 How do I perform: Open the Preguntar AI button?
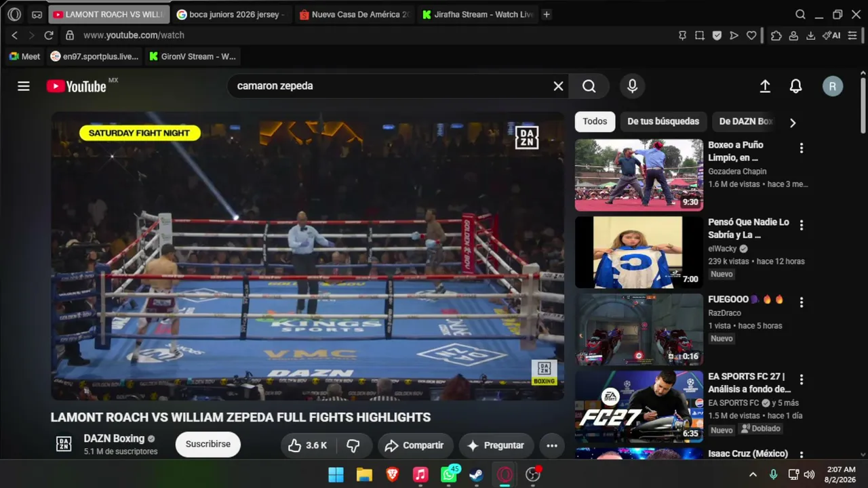coord(496,445)
